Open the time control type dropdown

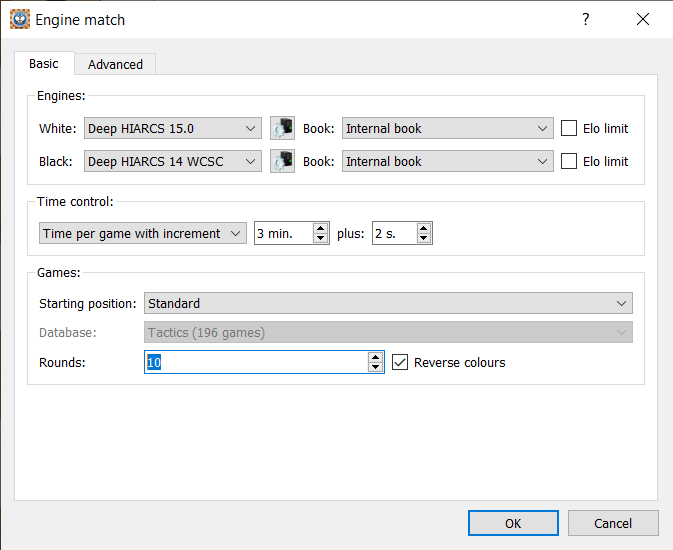[142, 233]
